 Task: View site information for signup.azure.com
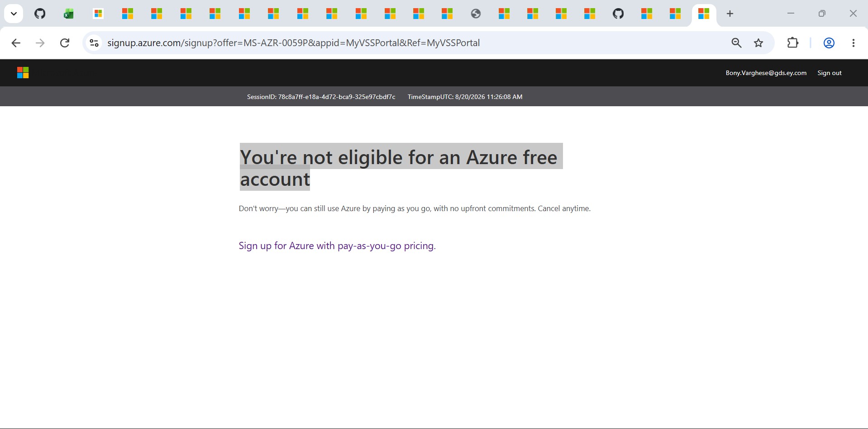[94, 43]
